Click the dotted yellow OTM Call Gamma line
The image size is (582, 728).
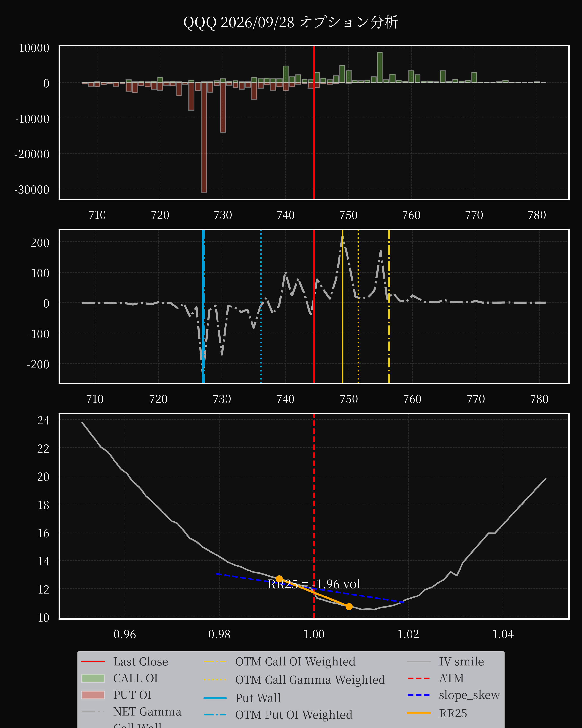pos(358,306)
